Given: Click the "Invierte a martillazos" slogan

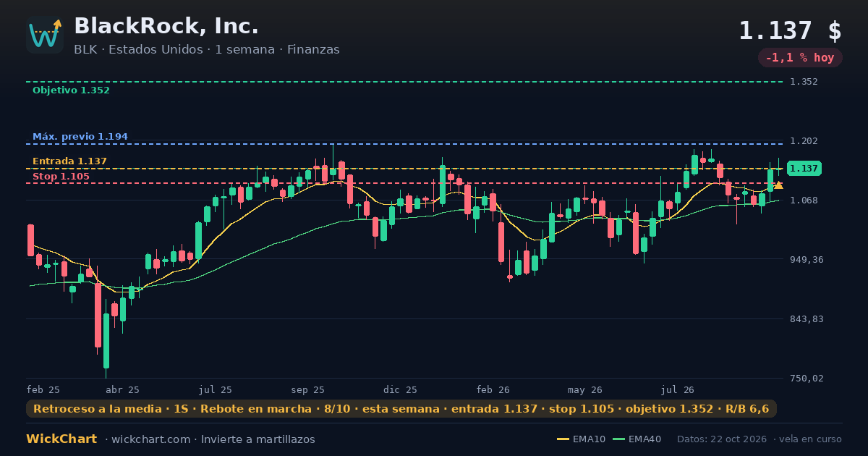Looking at the screenshot, I should tap(258, 439).
